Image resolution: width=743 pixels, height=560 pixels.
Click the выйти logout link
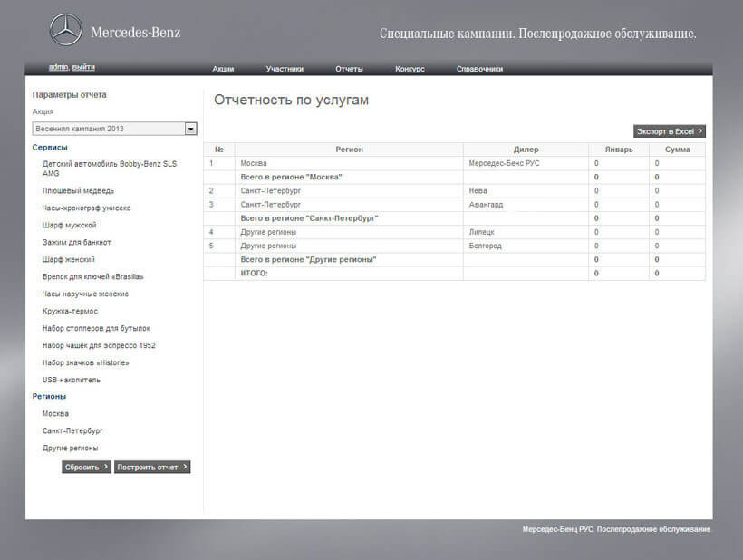coord(83,67)
